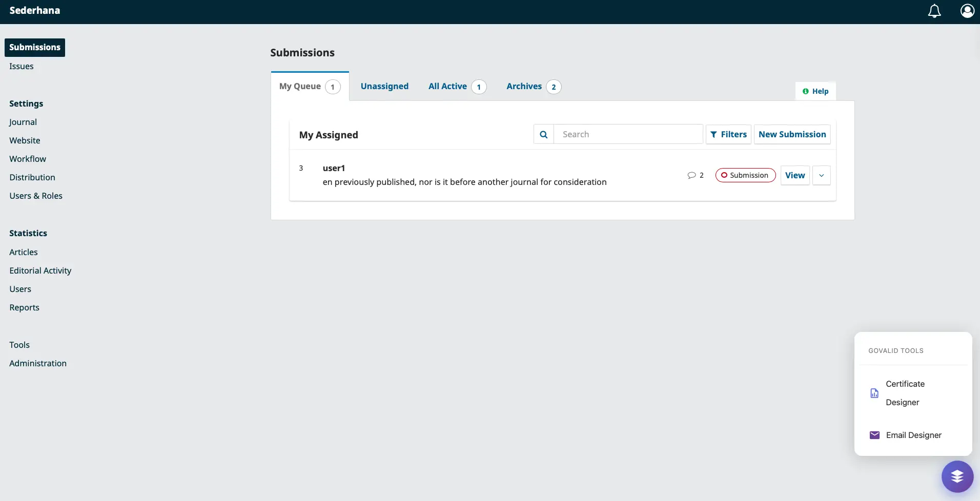Click the Email Designer envelope icon

click(x=874, y=435)
